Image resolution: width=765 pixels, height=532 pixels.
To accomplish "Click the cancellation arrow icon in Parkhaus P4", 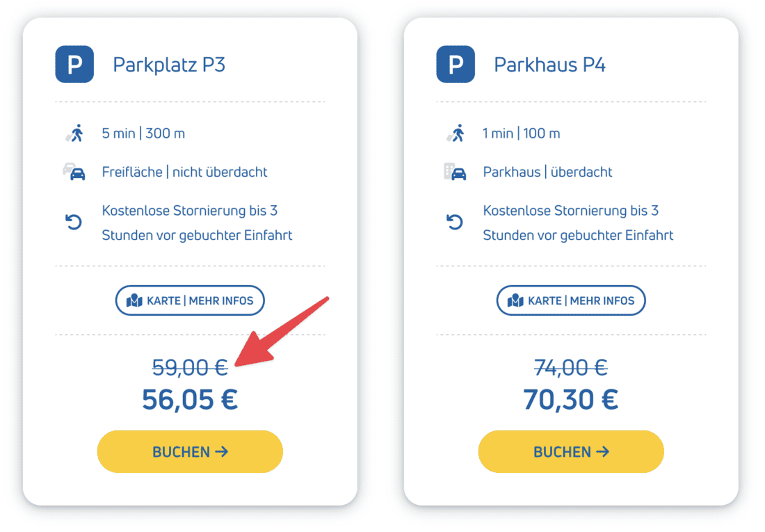I will point(455,223).
